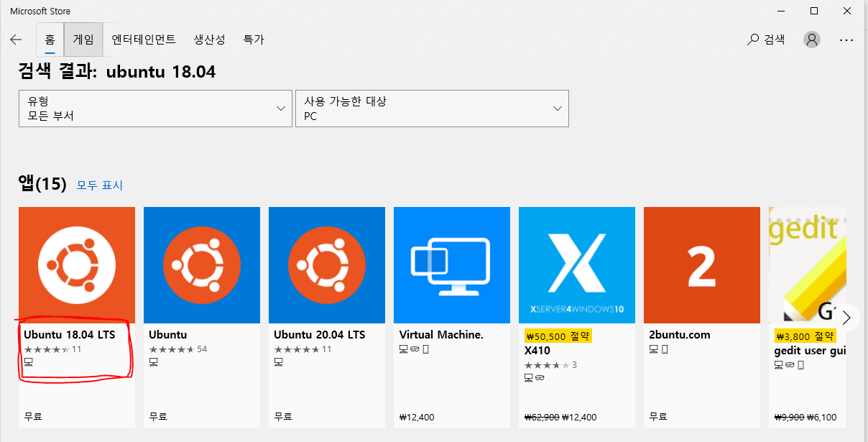Open the 2buntu.com app tile image

click(702, 265)
